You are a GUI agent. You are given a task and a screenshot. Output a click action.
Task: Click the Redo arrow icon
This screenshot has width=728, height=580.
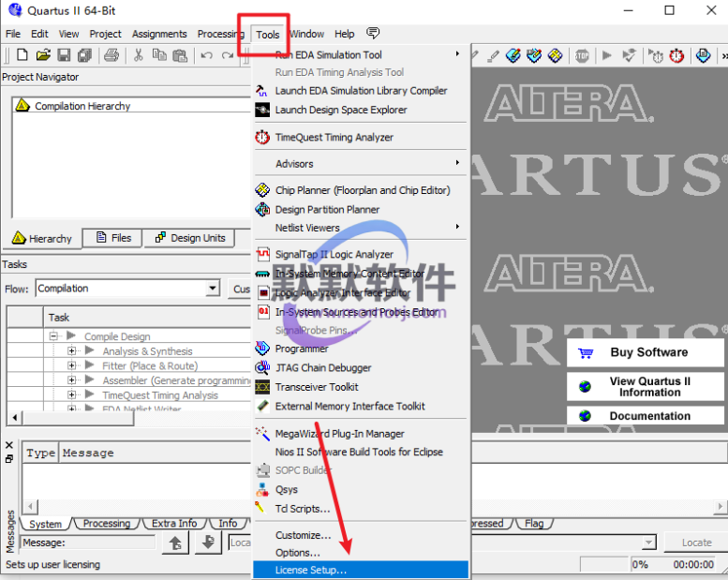(228, 55)
